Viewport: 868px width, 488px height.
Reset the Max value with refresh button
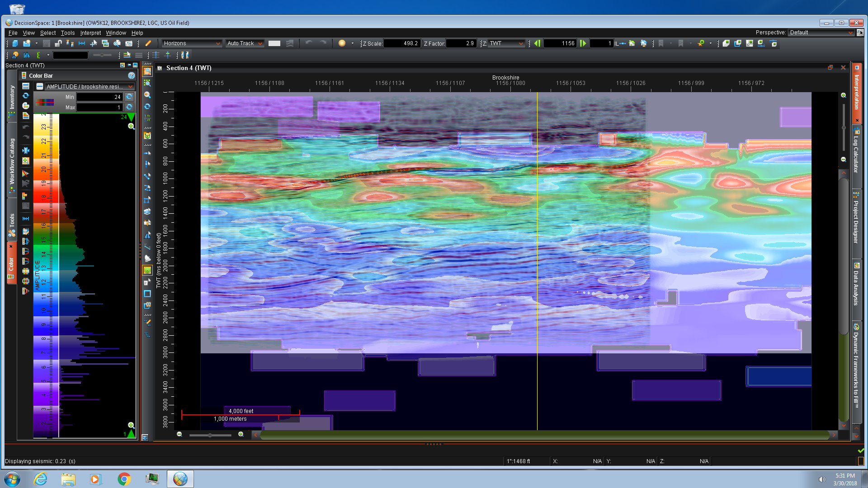[x=129, y=107]
